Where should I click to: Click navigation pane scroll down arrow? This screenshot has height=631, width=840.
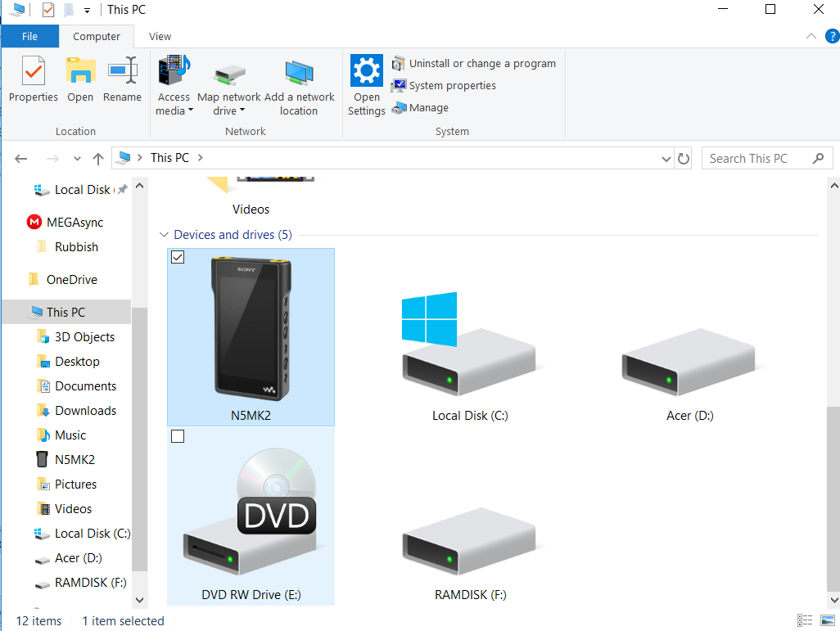[x=140, y=600]
